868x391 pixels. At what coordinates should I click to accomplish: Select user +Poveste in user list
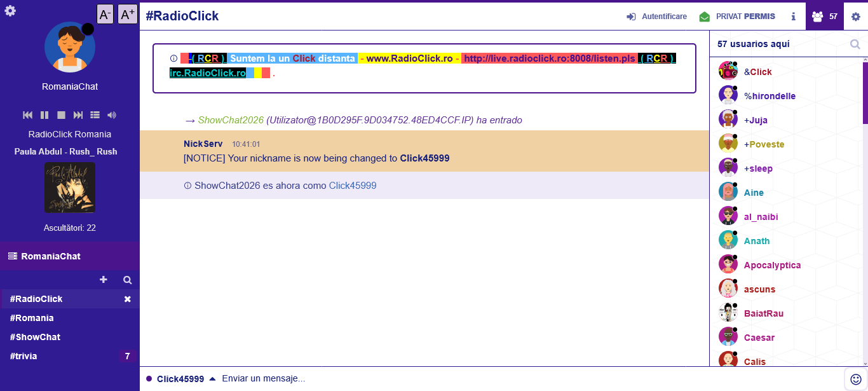point(764,144)
